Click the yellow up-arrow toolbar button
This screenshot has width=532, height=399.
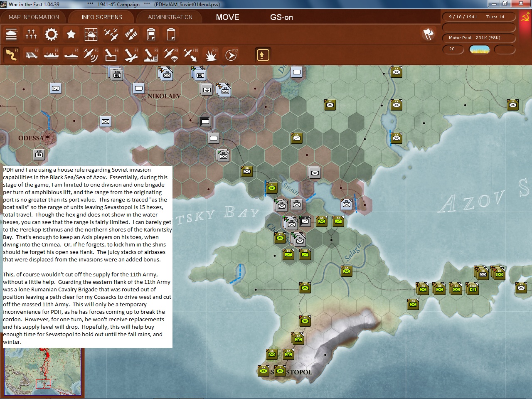coord(263,55)
